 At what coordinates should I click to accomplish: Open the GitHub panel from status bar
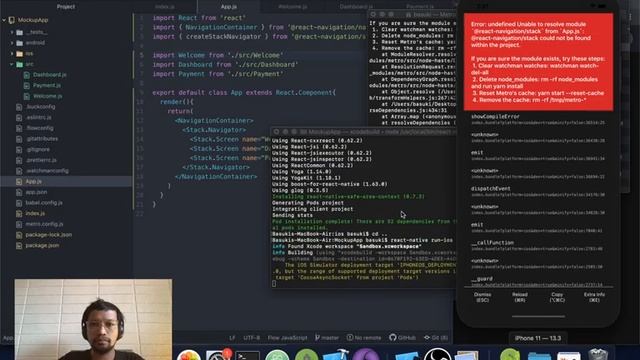pos(402,338)
